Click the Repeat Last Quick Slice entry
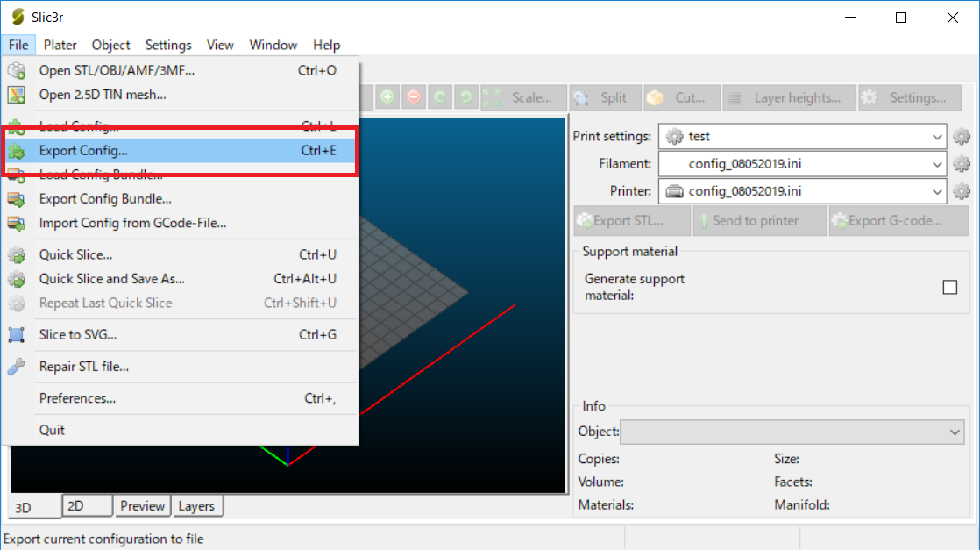Screen dimensions: 980x550 (x=180, y=303)
